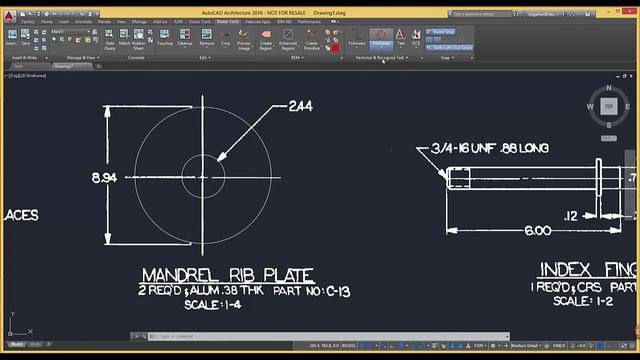Open the View ribbon tab
Screen dimensions: 640x360
tap(121, 22)
